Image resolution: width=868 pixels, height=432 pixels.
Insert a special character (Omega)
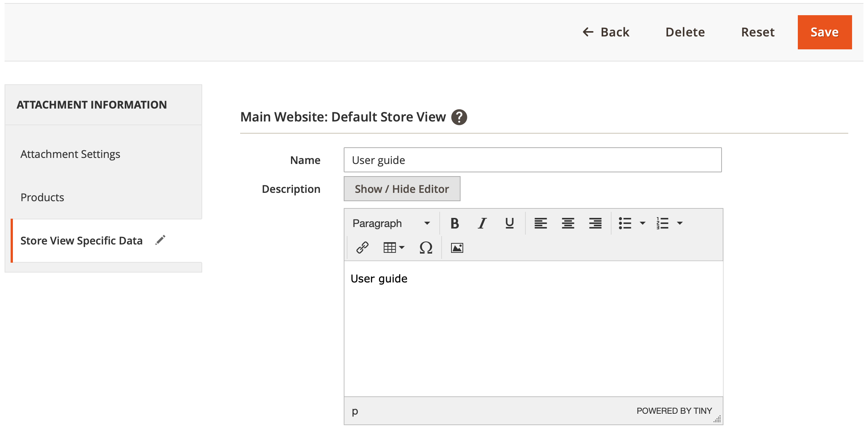point(426,248)
